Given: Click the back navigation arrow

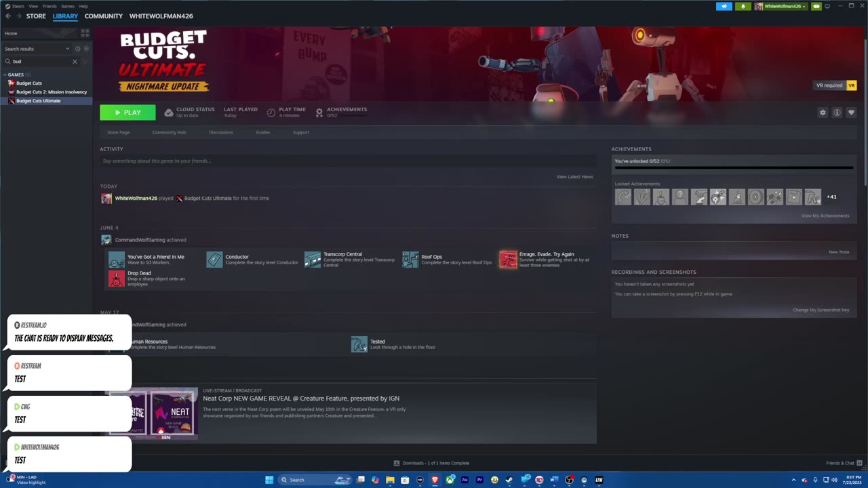Looking at the screenshot, I should click(x=8, y=16).
